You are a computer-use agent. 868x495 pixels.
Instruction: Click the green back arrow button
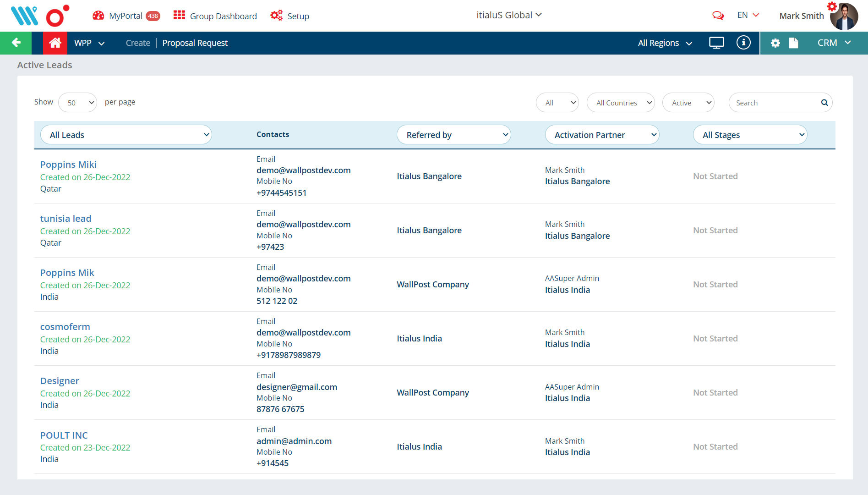pyautogui.click(x=16, y=43)
